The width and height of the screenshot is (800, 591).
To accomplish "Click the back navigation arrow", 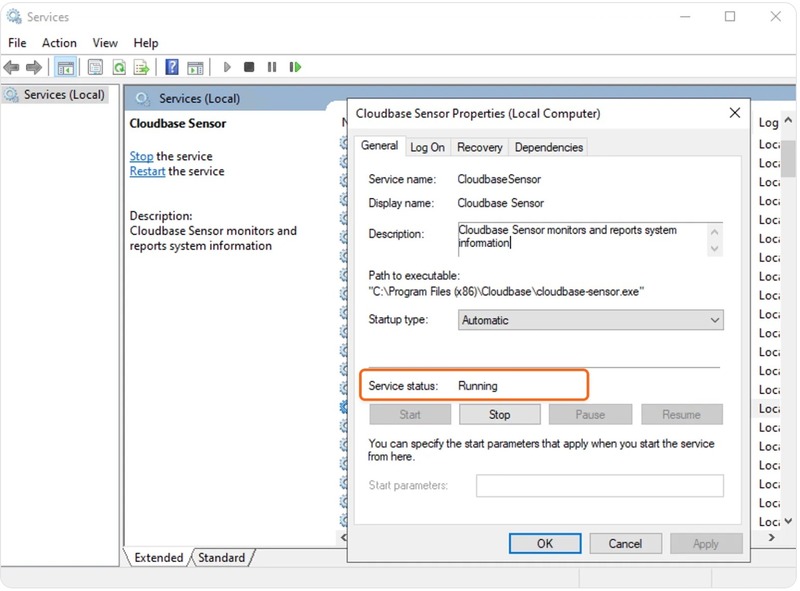I will 12,67.
